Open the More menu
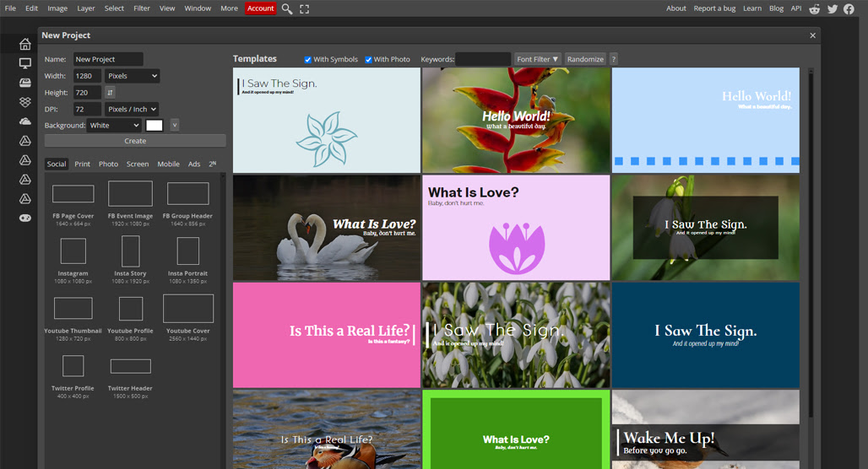Viewport: 868px width, 469px height. tap(229, 8)
